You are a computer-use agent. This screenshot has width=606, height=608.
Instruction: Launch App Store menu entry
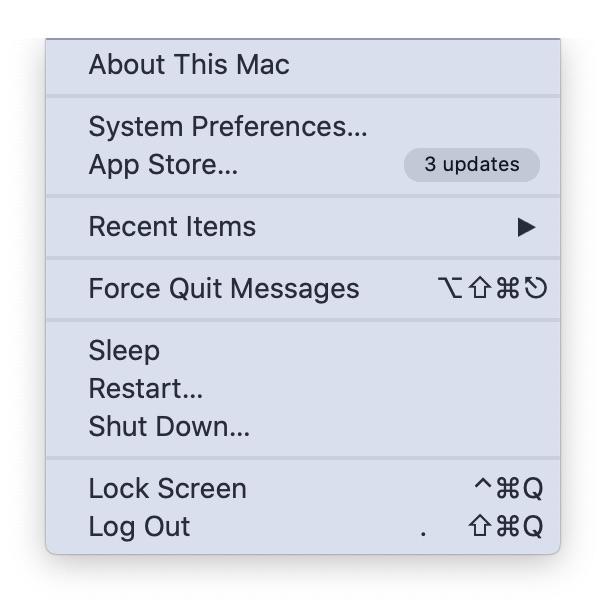[163, 165]
